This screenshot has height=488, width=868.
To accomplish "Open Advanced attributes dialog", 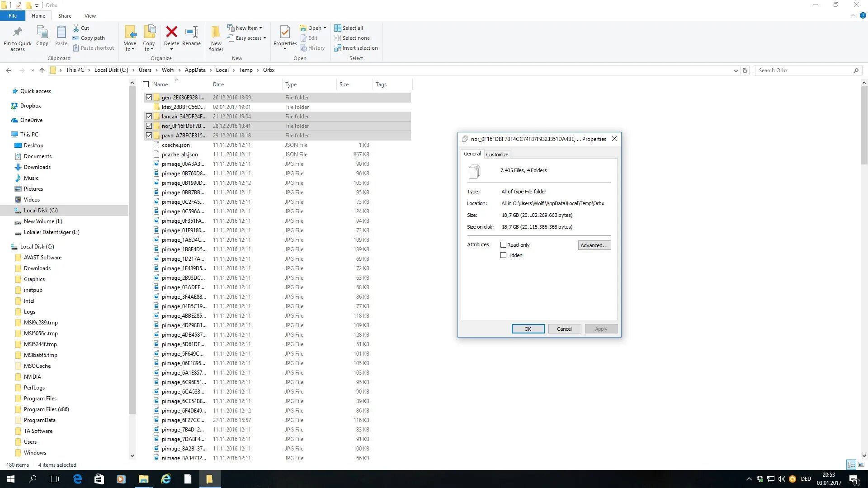I will (594, 245).
